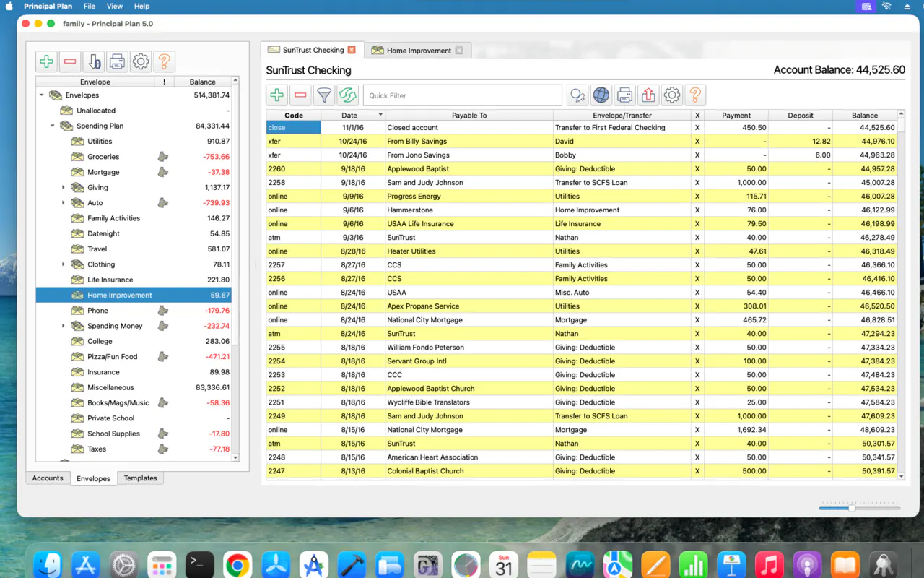The image size is (924, 578).
Task: Add a new envelope with the sidebar plus icon
Action: [47, 61]
